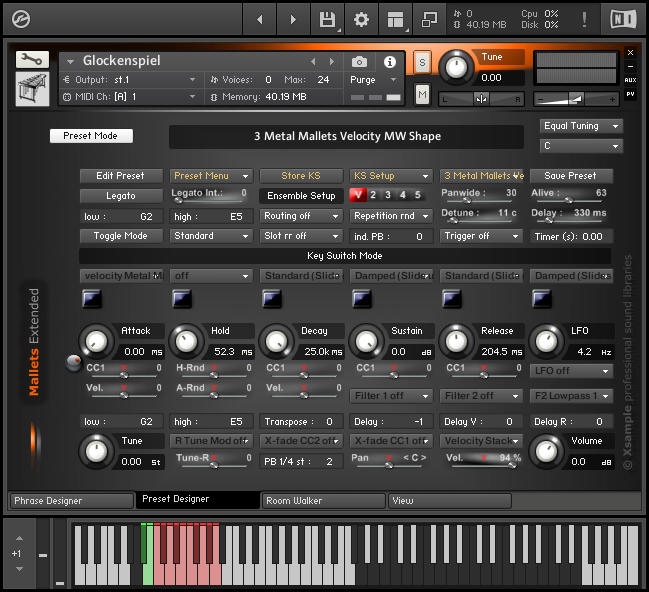The height and width of the screenshot is (592, 649).
Task: Open the LFO off dropdown
Action: click(x=571, y=371)
